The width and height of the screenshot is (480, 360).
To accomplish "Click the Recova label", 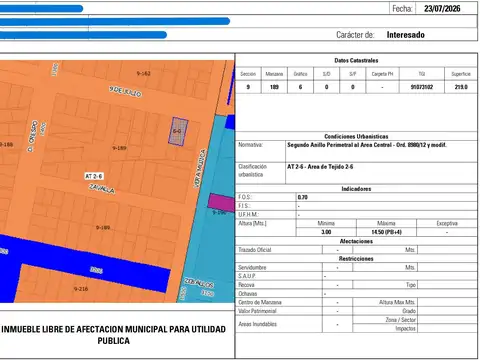I will [246, 285].
